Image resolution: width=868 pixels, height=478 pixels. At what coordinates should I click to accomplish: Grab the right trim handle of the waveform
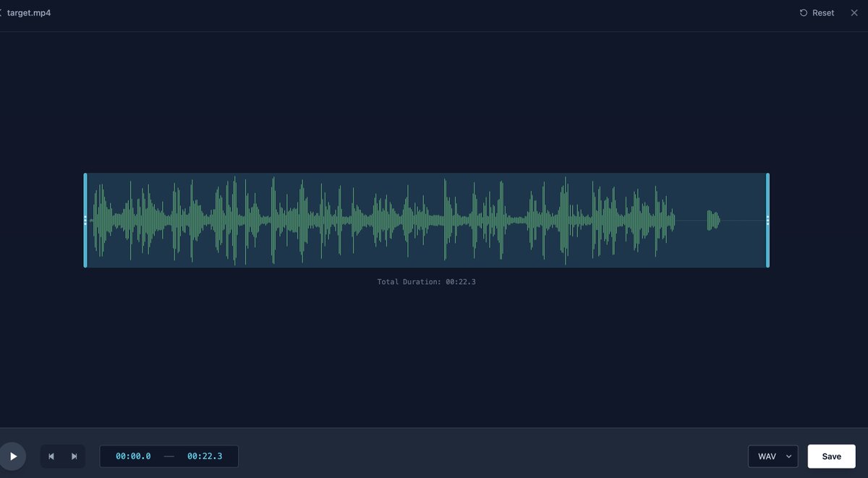pos(767,221)
